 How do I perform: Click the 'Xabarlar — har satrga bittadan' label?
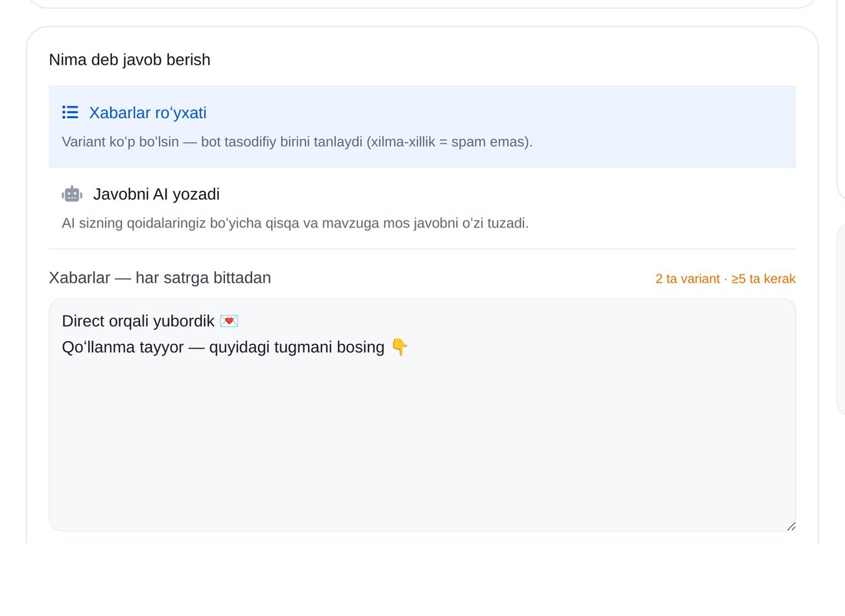[x=160, y=277]
